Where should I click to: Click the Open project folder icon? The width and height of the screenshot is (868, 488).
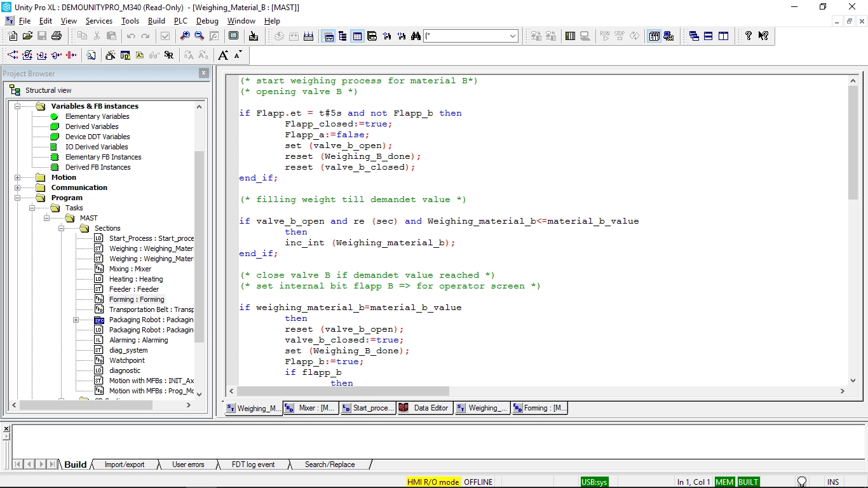(27, 36)
